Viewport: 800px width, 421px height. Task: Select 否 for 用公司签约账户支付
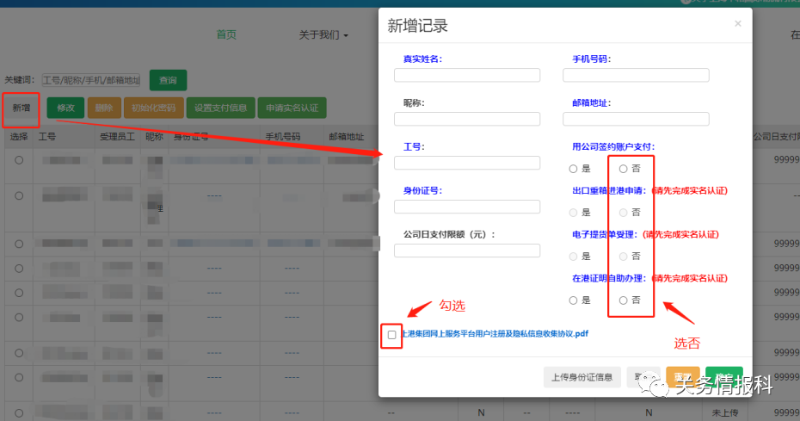pos(623,168)
